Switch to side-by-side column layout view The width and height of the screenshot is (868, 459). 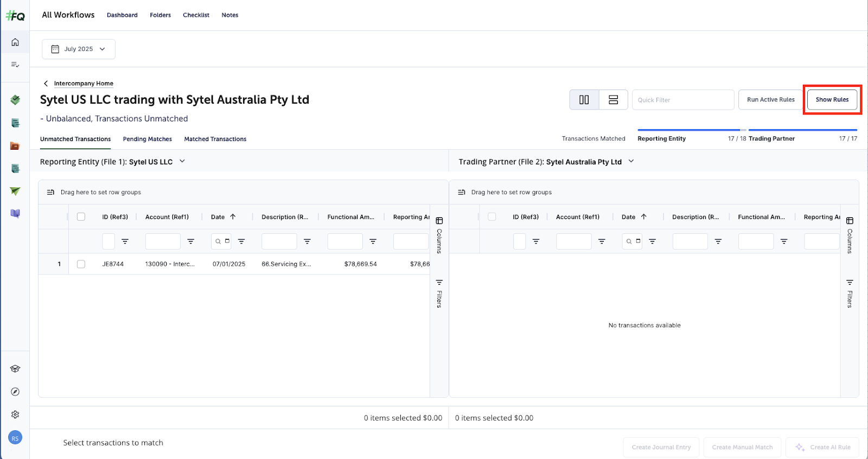(x=584, y=100)
